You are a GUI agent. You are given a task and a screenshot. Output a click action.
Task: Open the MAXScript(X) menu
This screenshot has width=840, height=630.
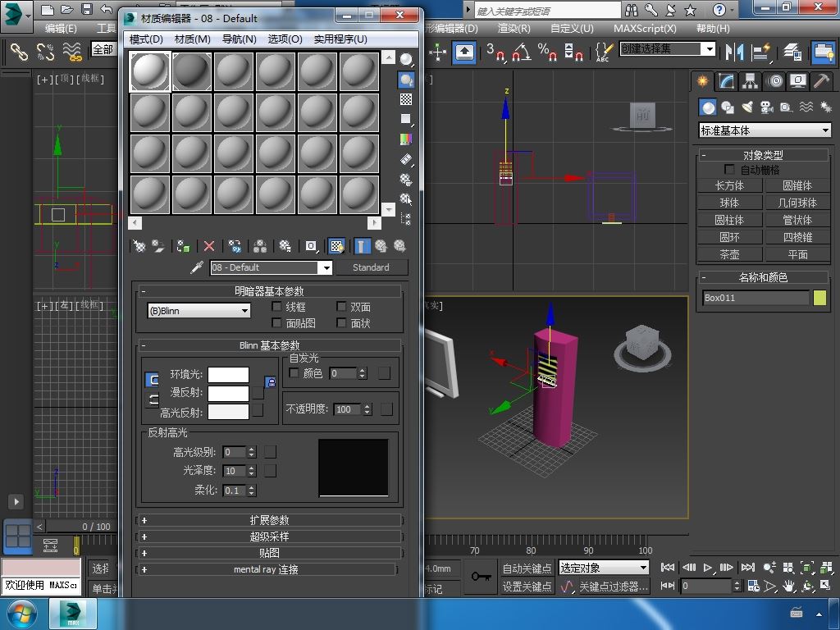(x=645, y=28)
